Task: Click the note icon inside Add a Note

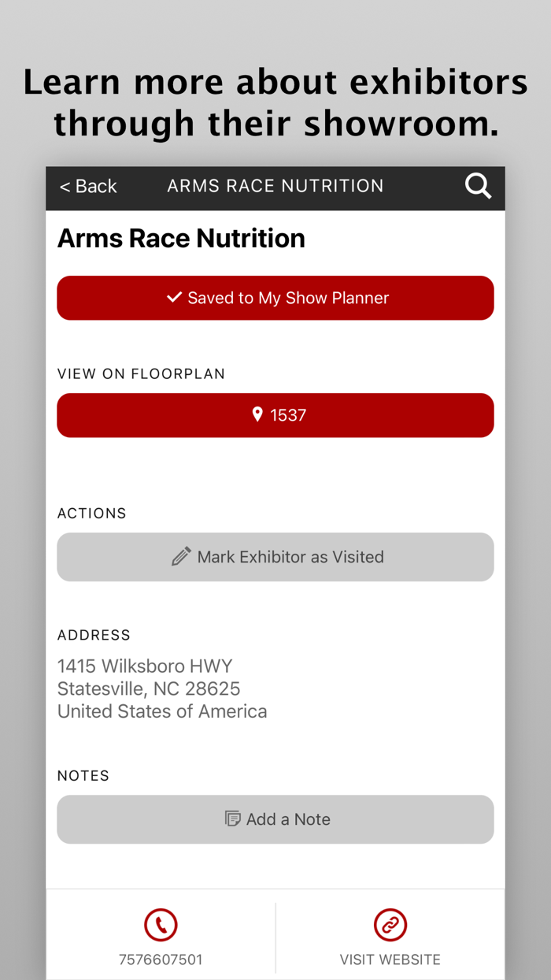Action: click(x=233, y=819)
